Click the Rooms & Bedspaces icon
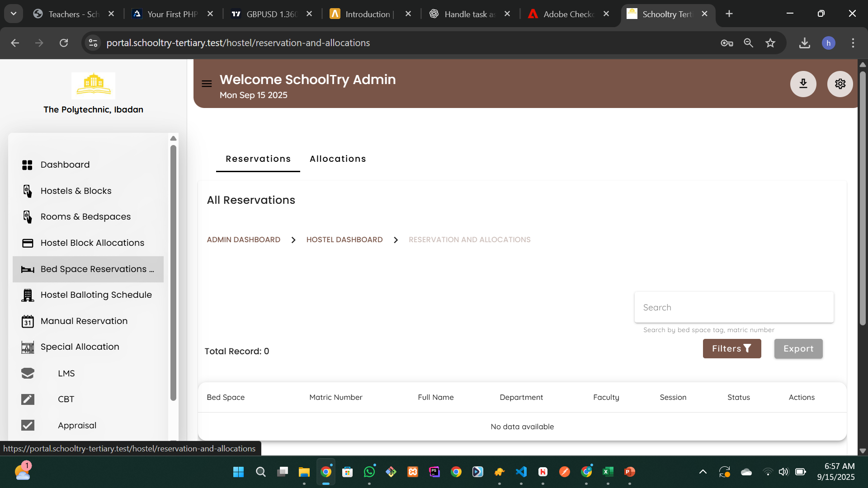 click(28, 217)
